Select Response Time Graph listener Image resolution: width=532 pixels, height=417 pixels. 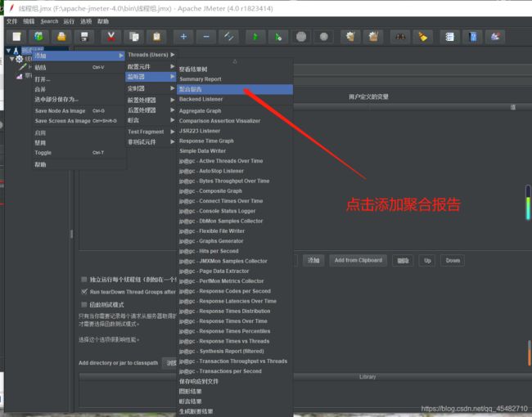235,141
